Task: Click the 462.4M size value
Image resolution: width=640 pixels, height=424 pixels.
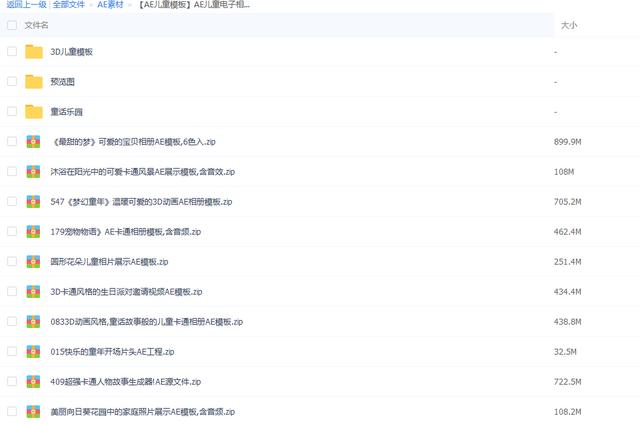Action: coord(568,231)
